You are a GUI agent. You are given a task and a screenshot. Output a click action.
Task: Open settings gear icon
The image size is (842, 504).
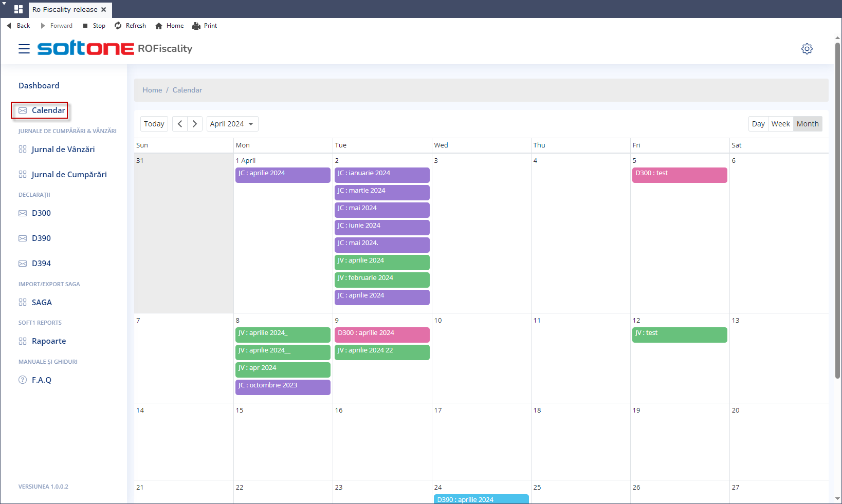pos(807,49)
